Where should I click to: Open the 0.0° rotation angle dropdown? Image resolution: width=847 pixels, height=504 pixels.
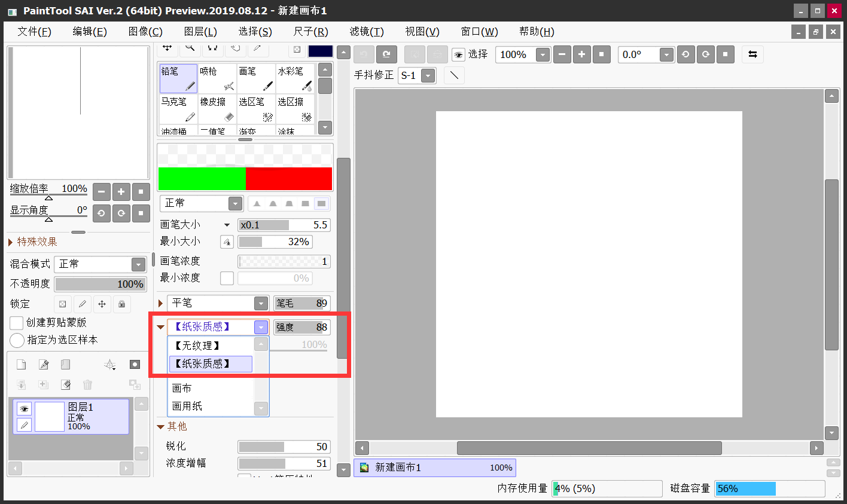(x=667, y=55)
